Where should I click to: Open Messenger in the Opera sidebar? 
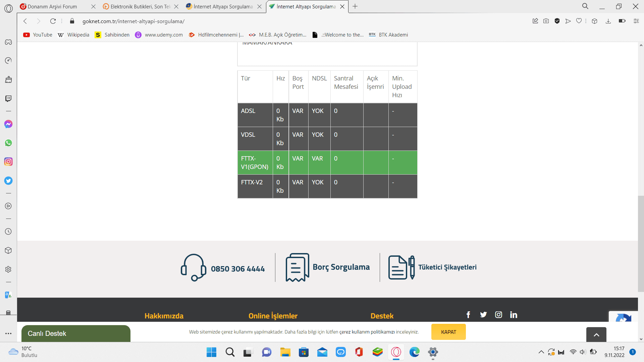(8, 124)
